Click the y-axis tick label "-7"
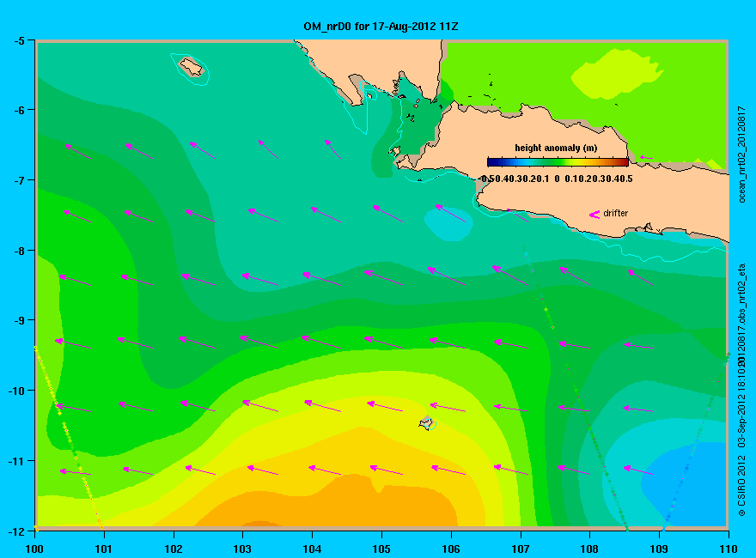The height and width of the screenshot is (558, 756). point(19,180)
